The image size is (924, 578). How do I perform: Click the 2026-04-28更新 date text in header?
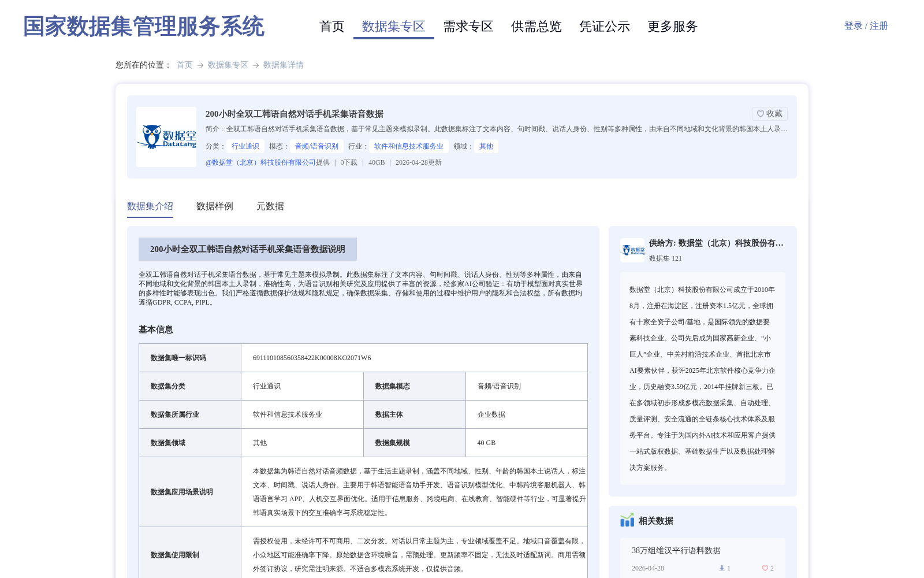419,162
